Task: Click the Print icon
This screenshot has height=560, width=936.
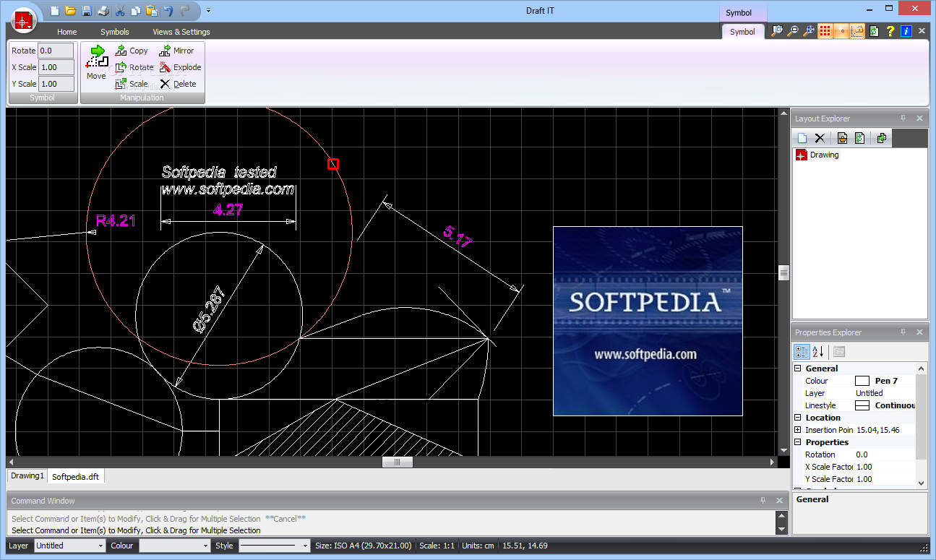Action: pos(103,11)
